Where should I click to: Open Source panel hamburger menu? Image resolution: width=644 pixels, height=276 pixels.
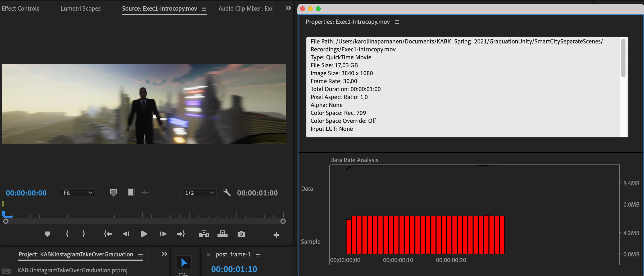point(204,9)
